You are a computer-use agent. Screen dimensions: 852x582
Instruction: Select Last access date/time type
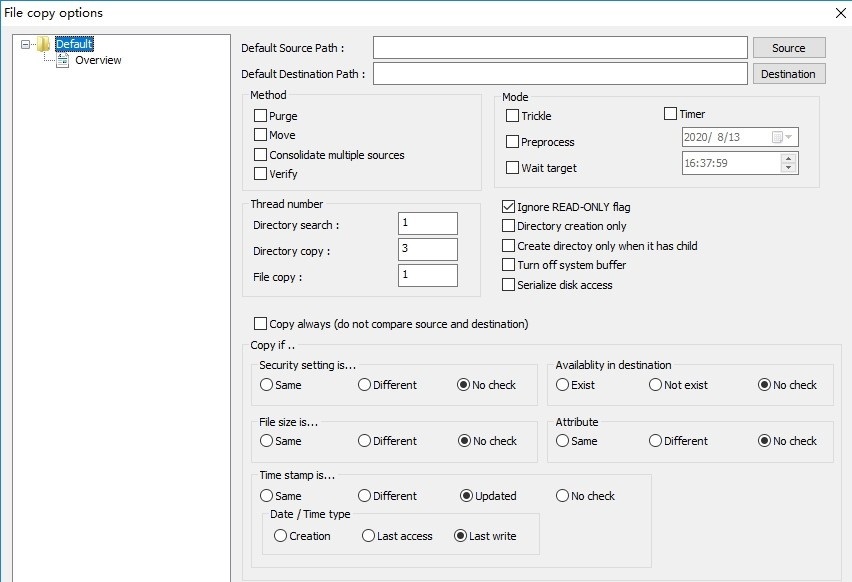(368, 536)
